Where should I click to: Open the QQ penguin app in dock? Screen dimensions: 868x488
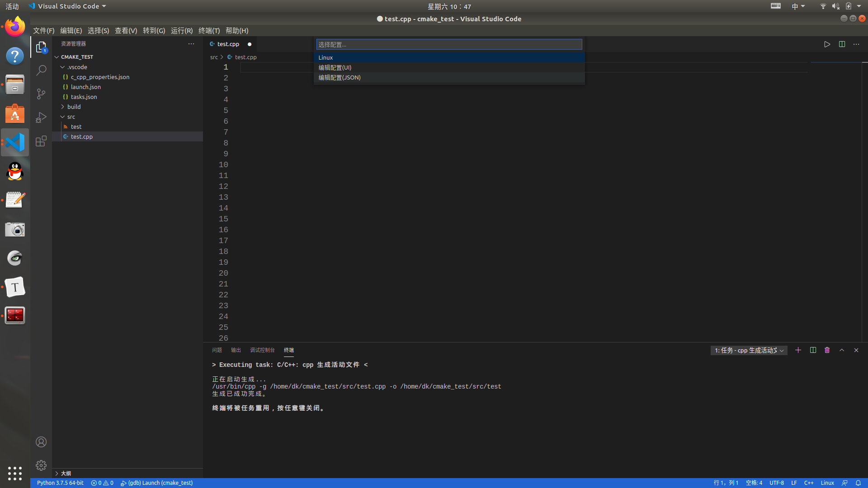[15, 171]
